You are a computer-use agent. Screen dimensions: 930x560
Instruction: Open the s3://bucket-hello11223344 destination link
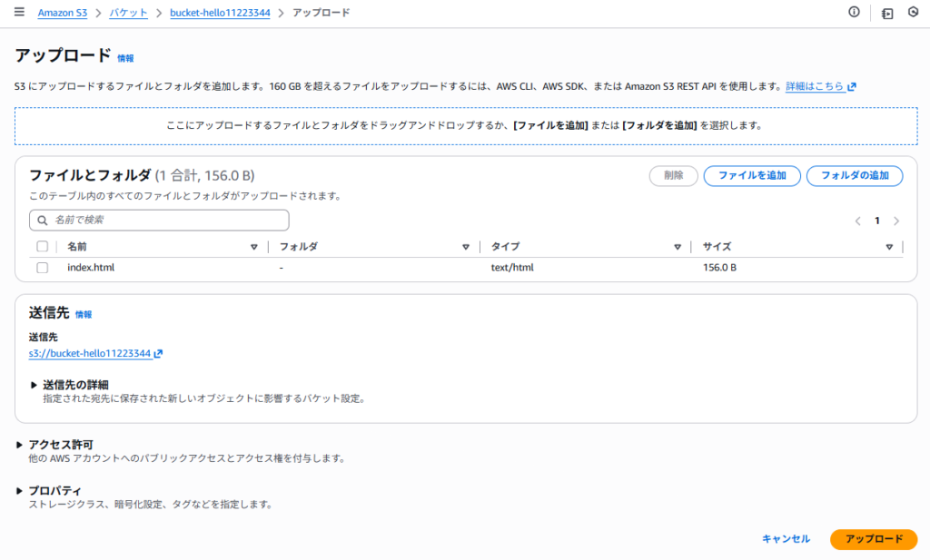tap(90, 353)
